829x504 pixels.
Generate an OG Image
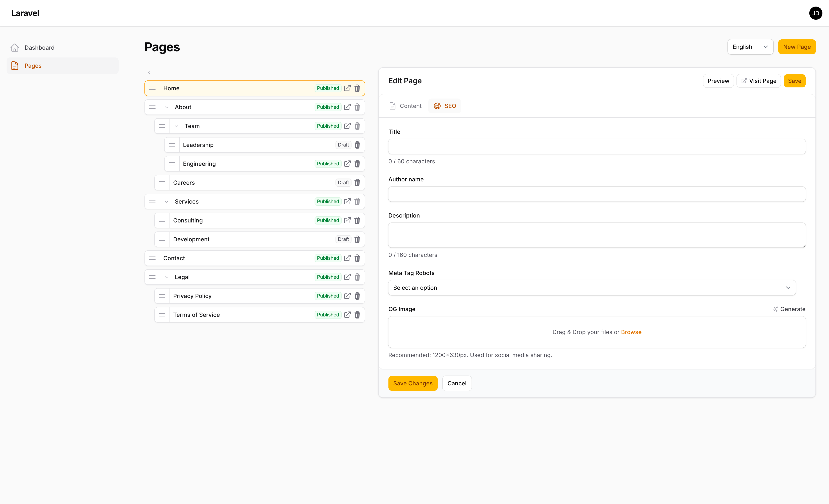coord(789,309)
